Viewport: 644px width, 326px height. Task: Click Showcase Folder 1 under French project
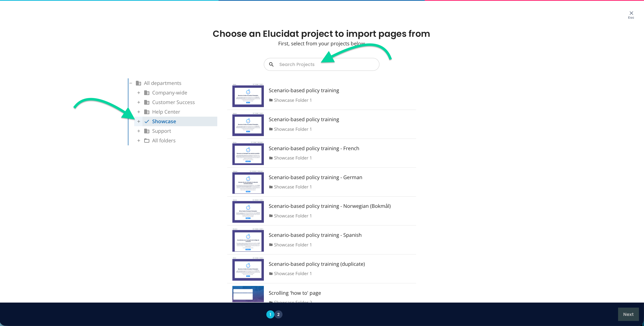293,158
